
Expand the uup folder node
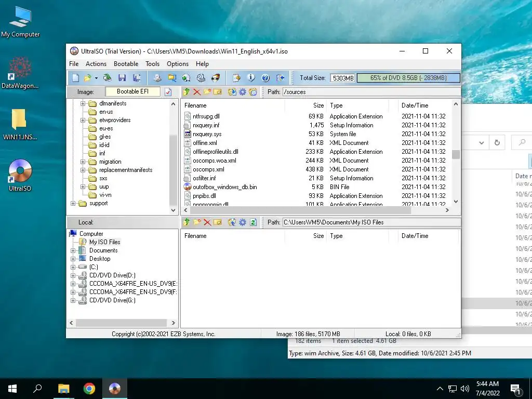coord(83,187)
